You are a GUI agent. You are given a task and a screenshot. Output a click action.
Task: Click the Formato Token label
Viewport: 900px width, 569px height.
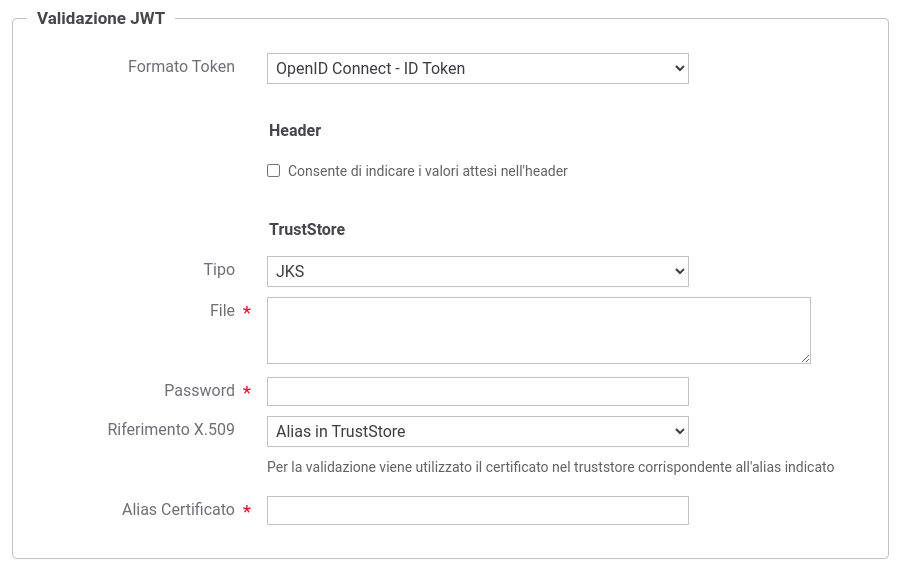(x=181, y=67)
